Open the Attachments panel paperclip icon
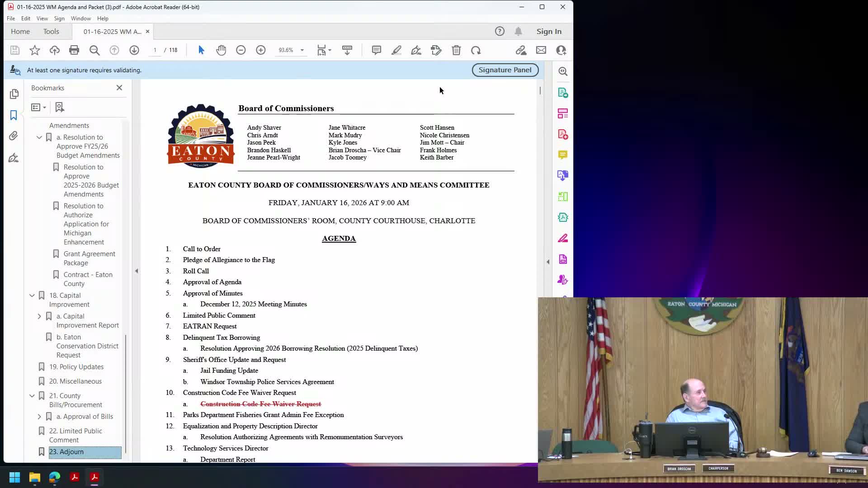This screenshot has width=868, height=488. pos(14,136)
